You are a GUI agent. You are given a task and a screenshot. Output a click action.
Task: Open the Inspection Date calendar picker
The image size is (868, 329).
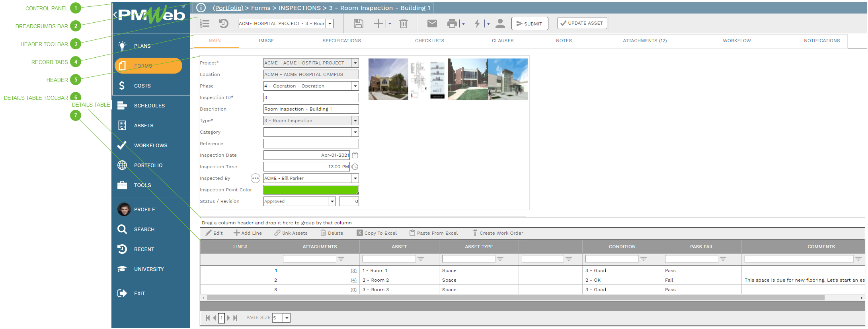tap(355, 155)
